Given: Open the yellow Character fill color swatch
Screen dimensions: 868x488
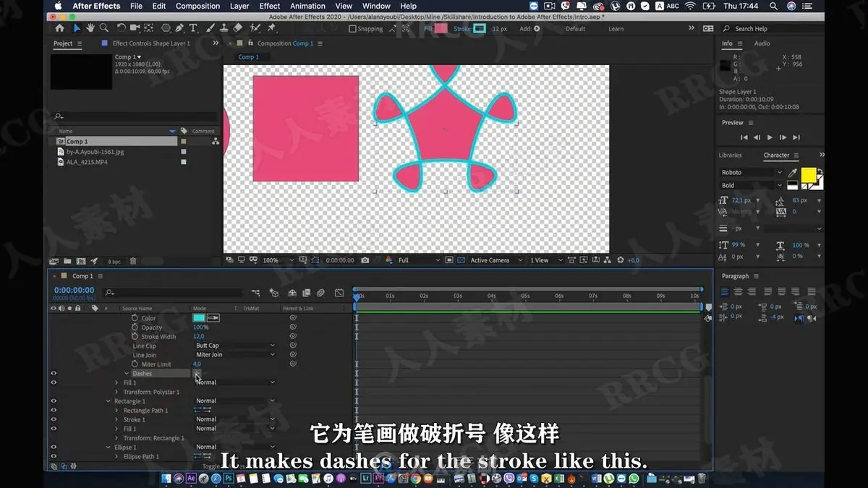Looking at the screenshot, I should (x=808, y=174).
